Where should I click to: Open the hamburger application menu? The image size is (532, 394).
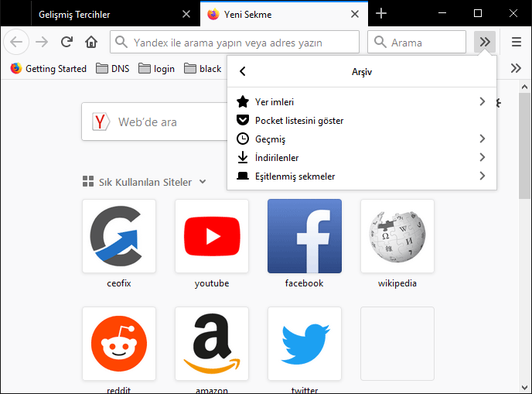[x=517, y=42]
